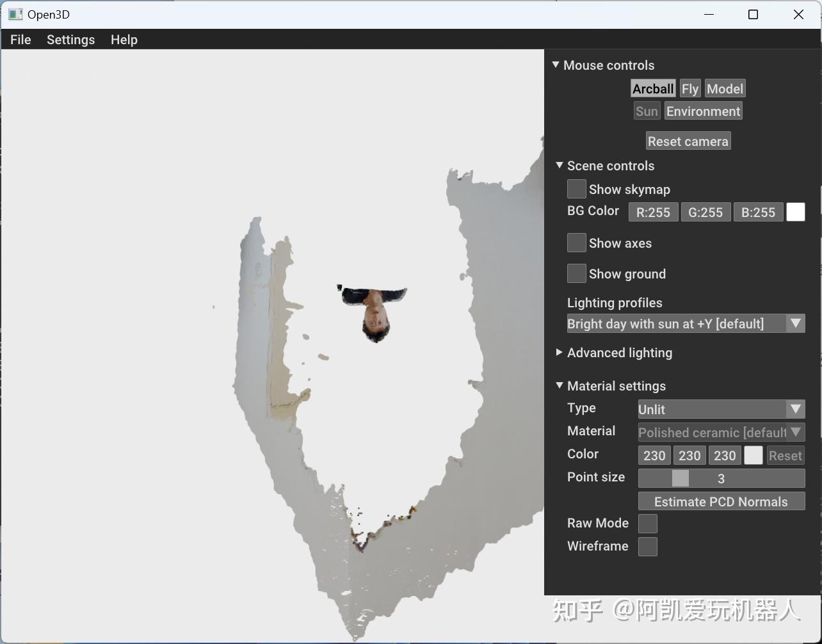822x644 pixels.
Task: Switch to Environment lighting control
Action: tap(702, 111)
